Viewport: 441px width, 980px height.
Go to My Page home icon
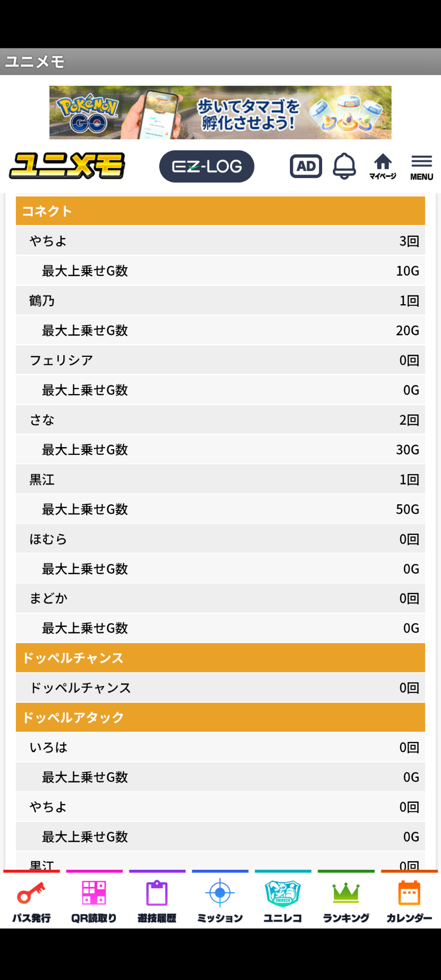[383, 167]
